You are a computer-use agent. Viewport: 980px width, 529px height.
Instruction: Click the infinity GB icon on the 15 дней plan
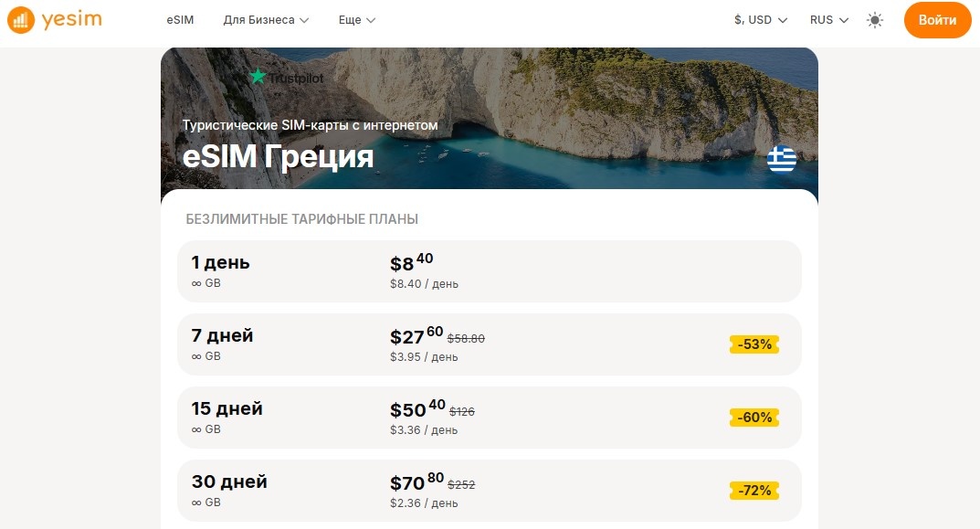pos(197,429)
